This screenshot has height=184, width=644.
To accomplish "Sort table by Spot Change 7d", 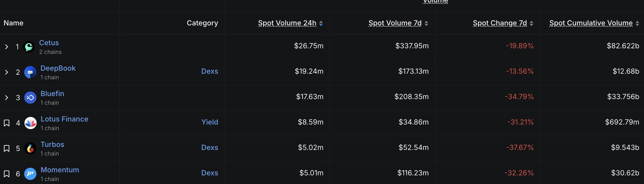I will pyautogui.click(x=500, y=23).
